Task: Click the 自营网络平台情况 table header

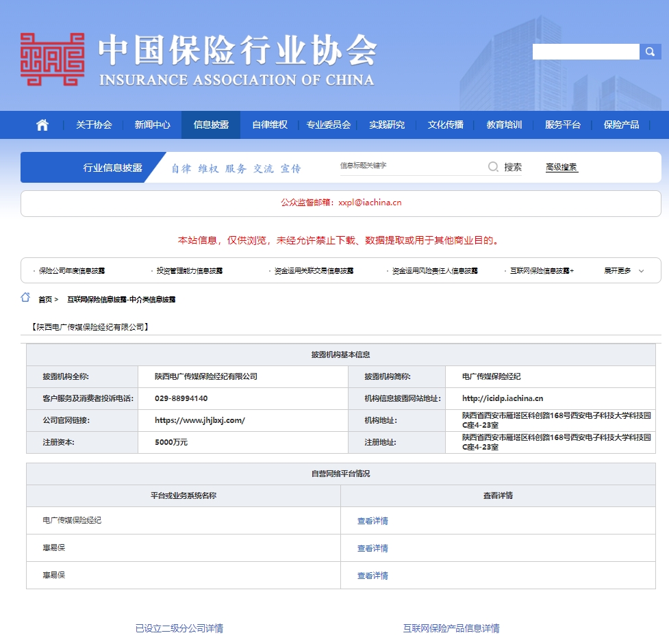Action: [340, 474]
